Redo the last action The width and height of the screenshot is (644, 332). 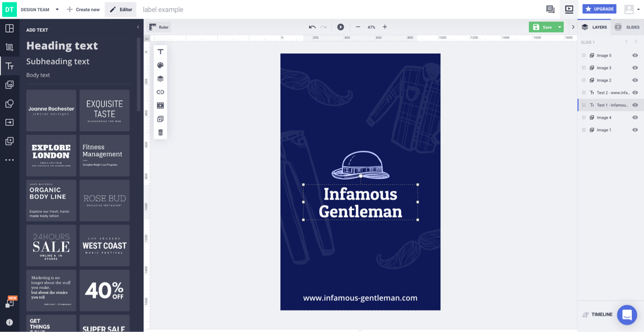[x=323, y=27]
